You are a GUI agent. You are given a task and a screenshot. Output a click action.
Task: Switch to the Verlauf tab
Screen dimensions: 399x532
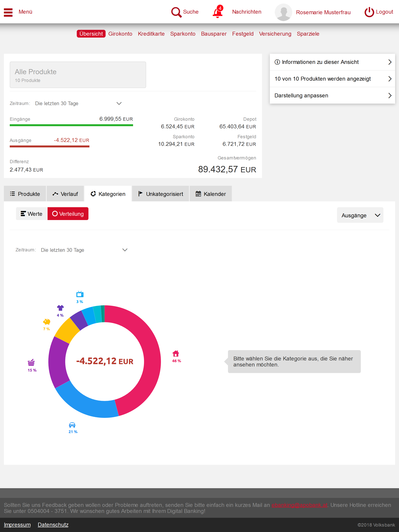point(65,194)
